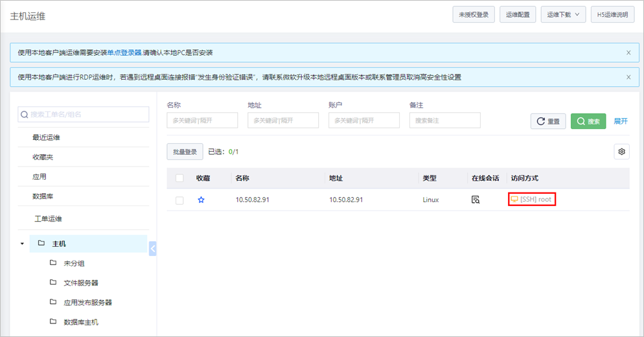
Task: Check the row checkbox for host 10.50.82.91
Action: coord(179,200)
